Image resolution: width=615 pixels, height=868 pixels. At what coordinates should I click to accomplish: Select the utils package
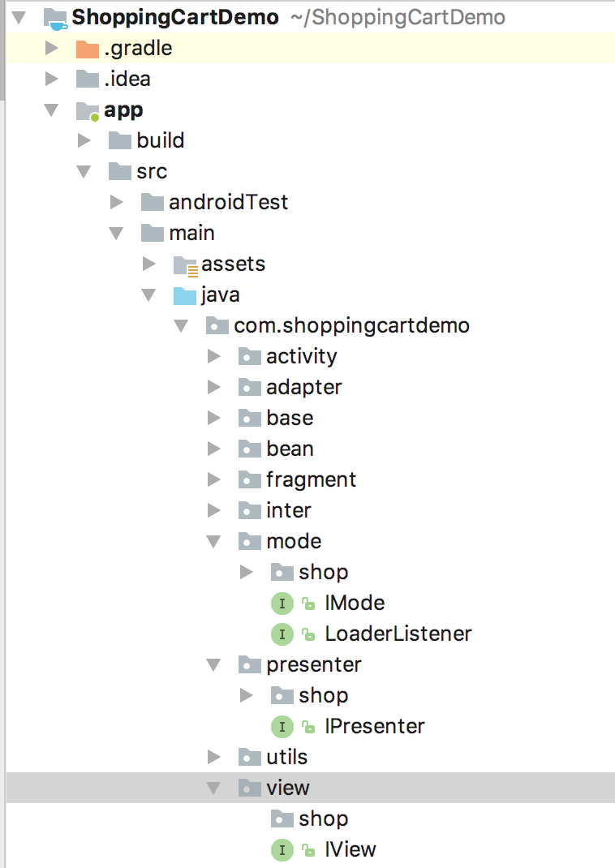point(286,758)
